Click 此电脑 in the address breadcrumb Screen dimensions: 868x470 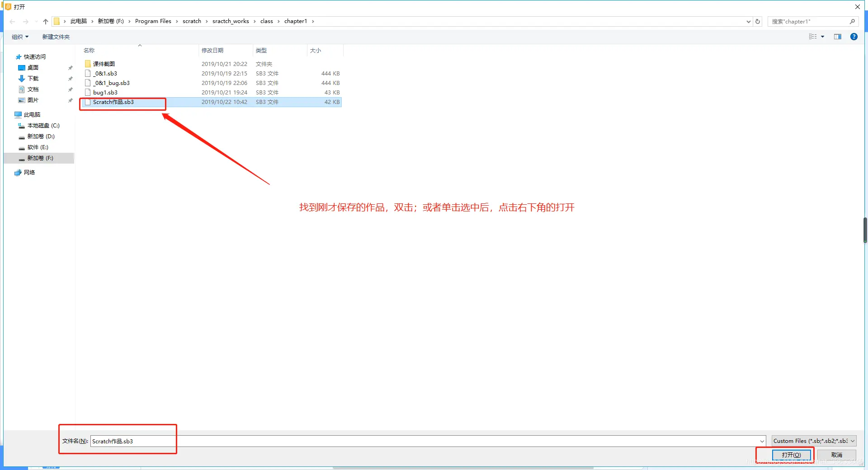[x=79, y=21]
